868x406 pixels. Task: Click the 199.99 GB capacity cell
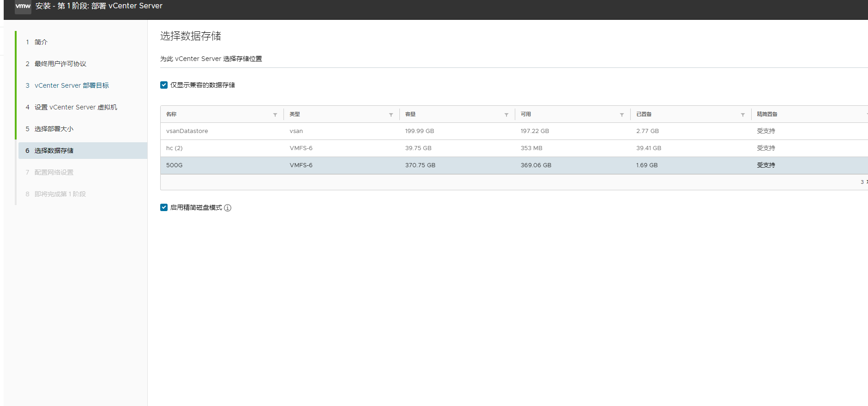tap(420, 131)
